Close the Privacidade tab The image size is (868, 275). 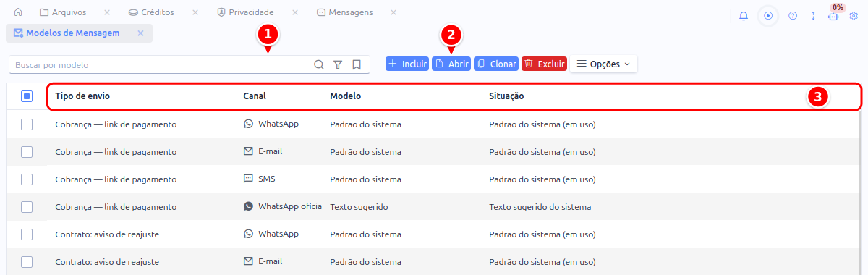[295, 13]
